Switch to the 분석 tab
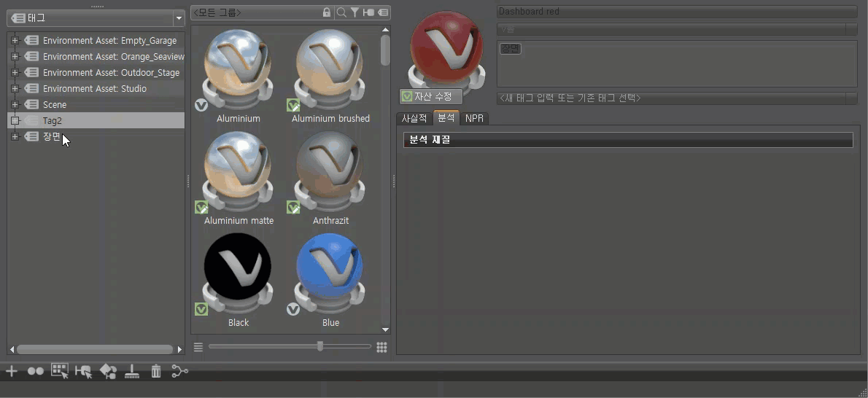 [x=446, y=118]
